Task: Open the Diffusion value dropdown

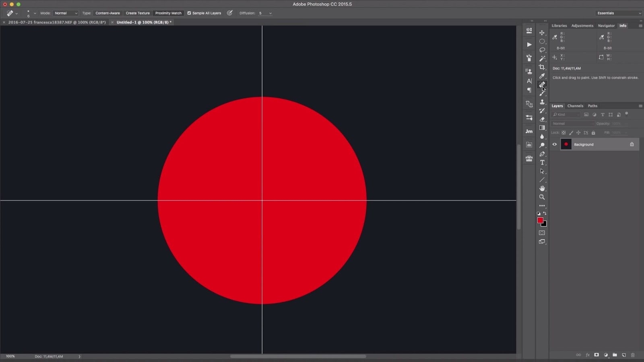Action: pos(270,13)
